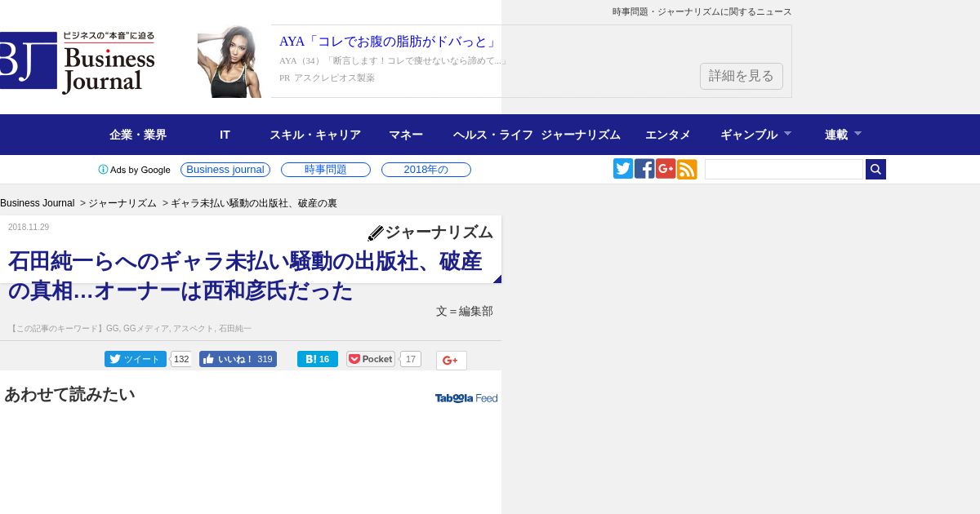This screenshot has height=514, width=980.
Task: Click the pencil icon beside ジャーナリズム
Action: coord(376,233)
